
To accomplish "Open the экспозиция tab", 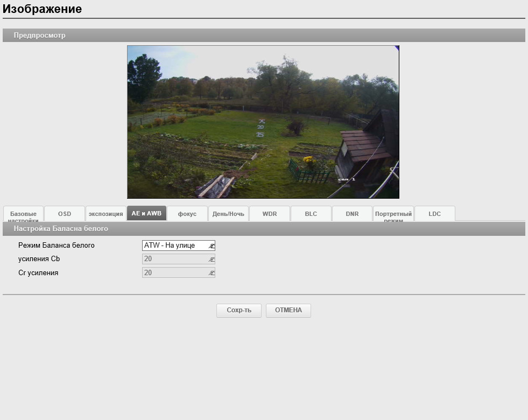I will [105, 214].
